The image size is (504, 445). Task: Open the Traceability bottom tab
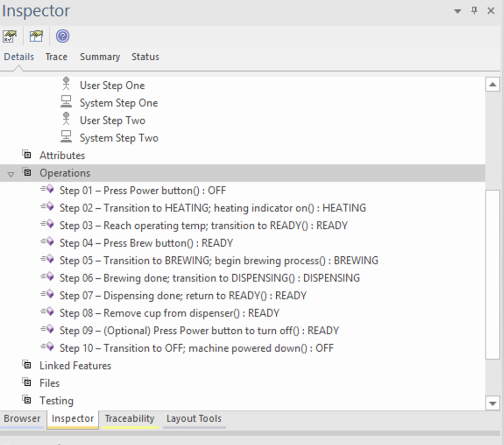[130, 419]
